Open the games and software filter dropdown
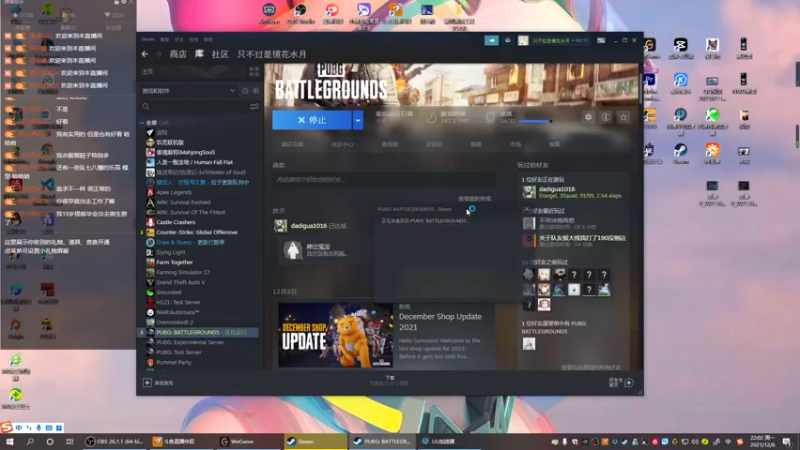 click(188, 91)
